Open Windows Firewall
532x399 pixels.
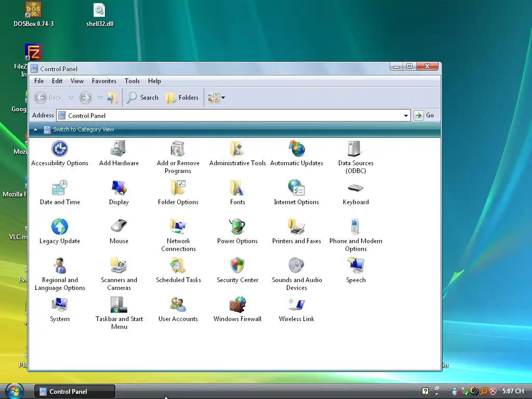237,310
